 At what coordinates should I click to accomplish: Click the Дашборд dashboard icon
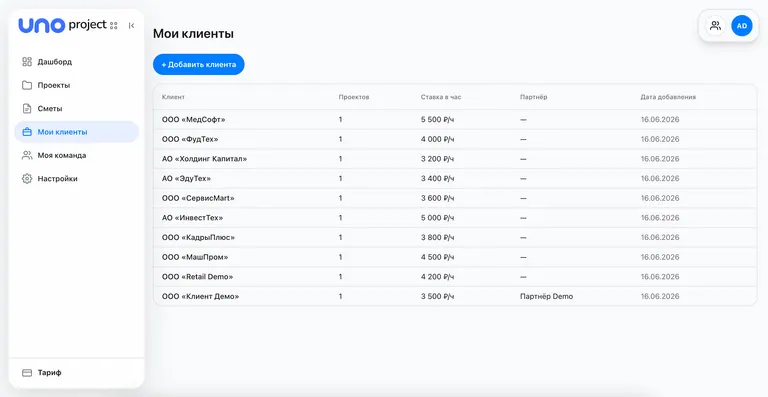coord(27,62)
